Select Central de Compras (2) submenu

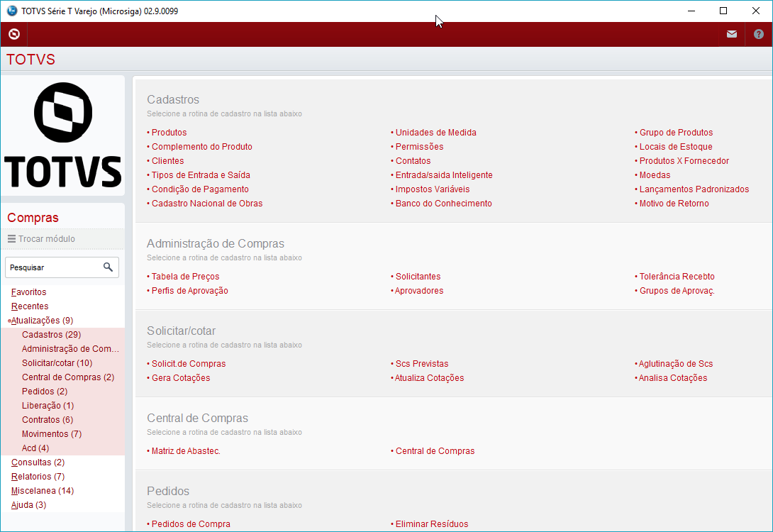(68, 377)
